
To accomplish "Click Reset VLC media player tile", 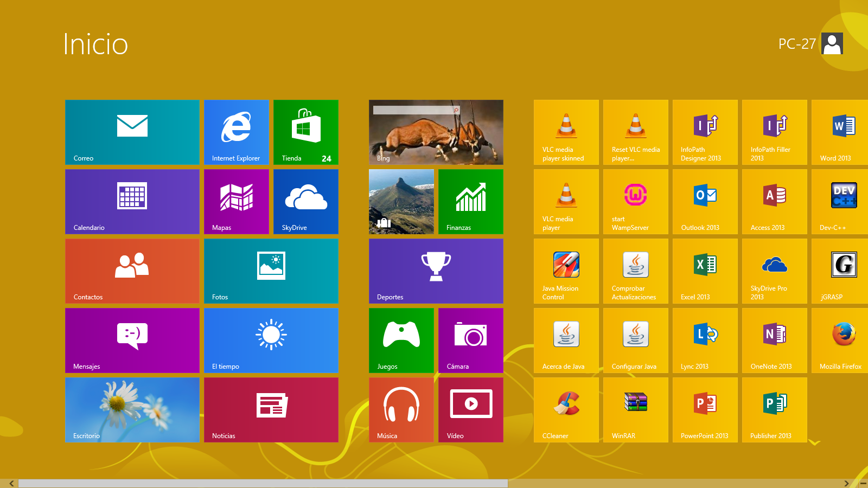I will pyautogui.click(x=636, y=132).
